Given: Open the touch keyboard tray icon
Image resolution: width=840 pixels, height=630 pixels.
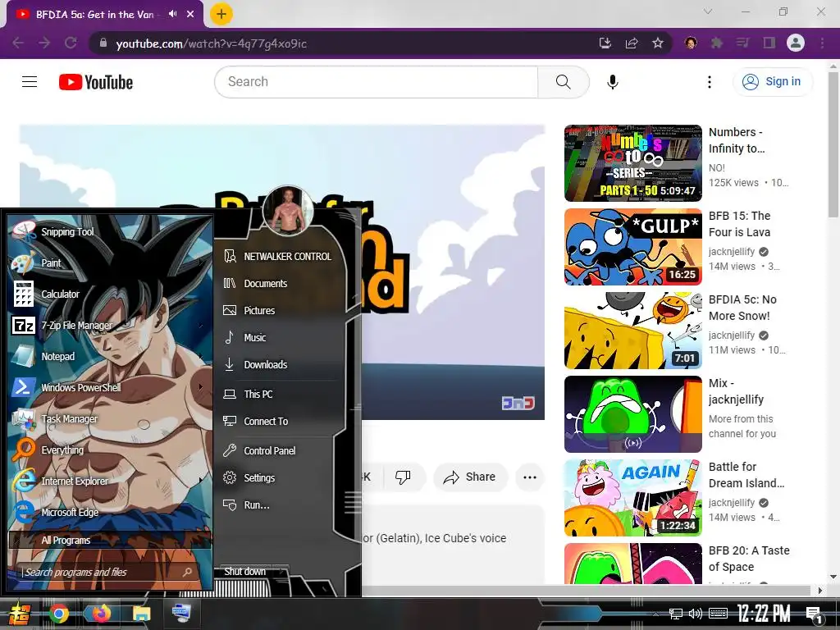Looking at the screenshot, I should tap(718, 614).
